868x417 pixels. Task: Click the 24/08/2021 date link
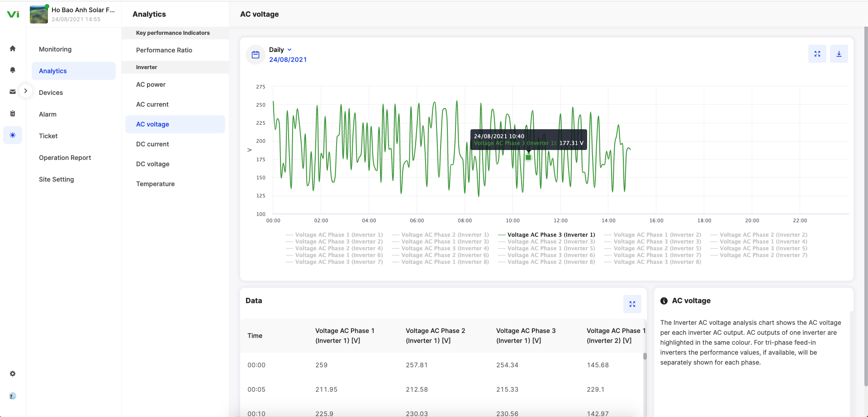tap(288, 60)
